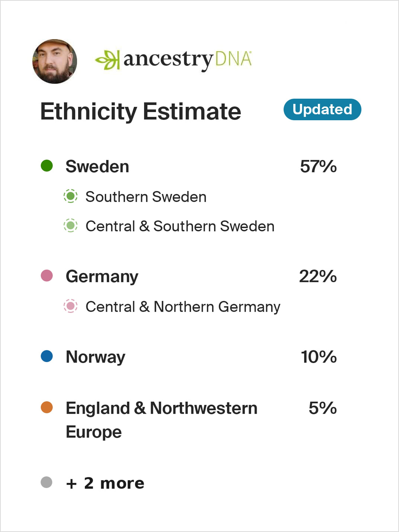399x532 pixels.
Task: Click the profile photo avatar
Action: click(55, 61)
